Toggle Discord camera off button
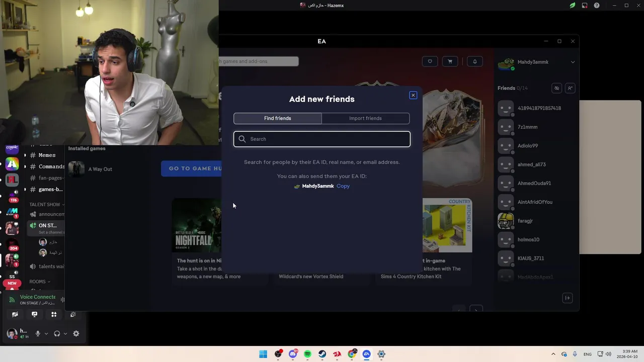Image resolution: width=644 pixels, height=362 pixels. pos(15,314)
